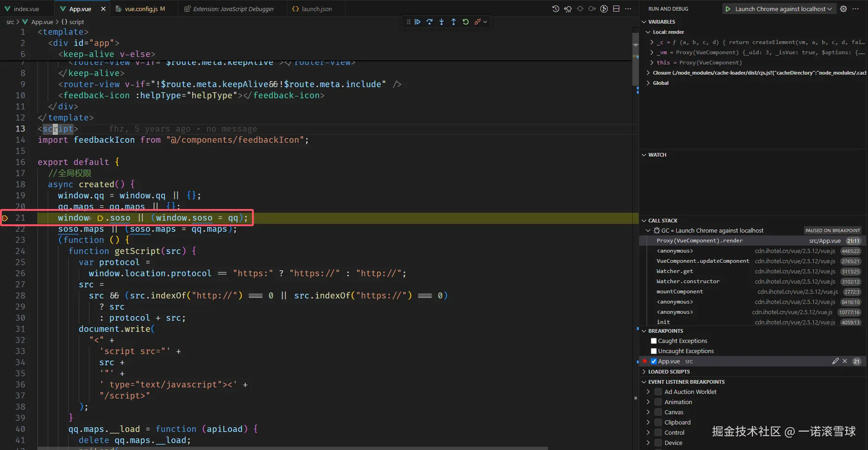The width and height of the screenshot is (868, 450).
Task: Click the GC debug session icon in Call Stack
Action: pyautogui.click(x=657, y=230)
